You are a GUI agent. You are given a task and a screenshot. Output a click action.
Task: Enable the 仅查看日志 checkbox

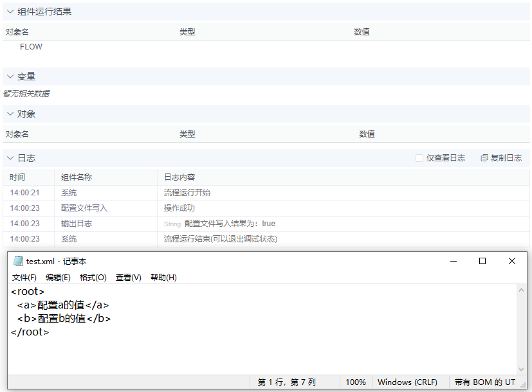point(419,158)
